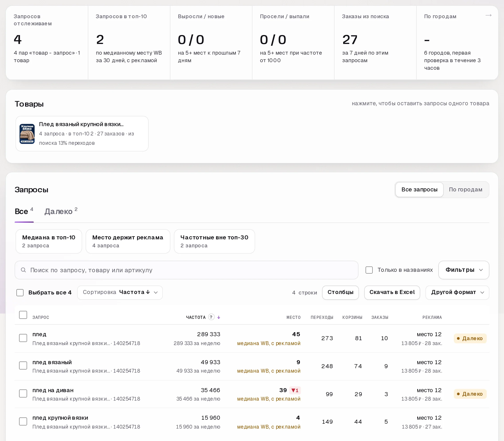Click the red ▼1 position change badge

coord(295,390)
